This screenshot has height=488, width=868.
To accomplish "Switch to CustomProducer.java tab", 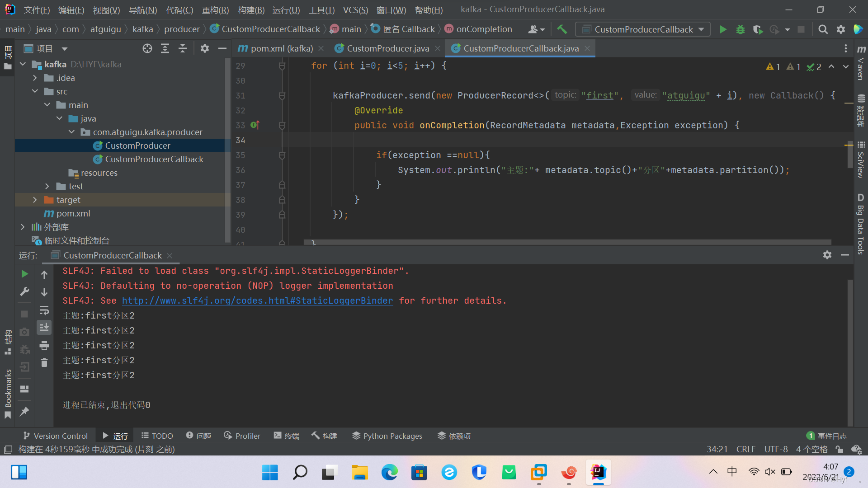I will coord(388,48).
